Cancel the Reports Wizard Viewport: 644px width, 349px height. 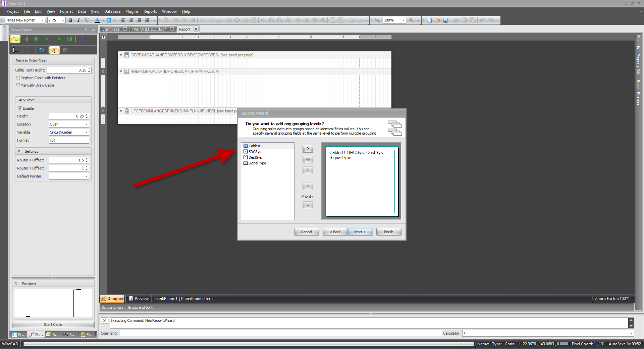tap(307, 232)
